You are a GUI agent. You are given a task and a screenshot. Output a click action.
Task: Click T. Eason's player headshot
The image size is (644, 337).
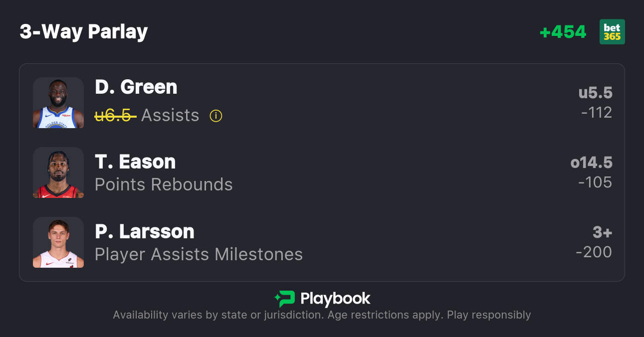58,172
